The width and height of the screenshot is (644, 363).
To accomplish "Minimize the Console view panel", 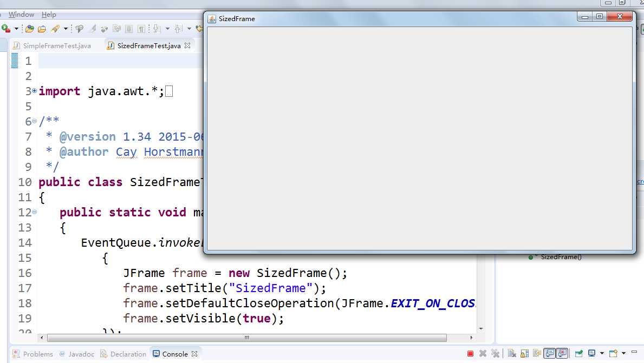I will point(635,352).
